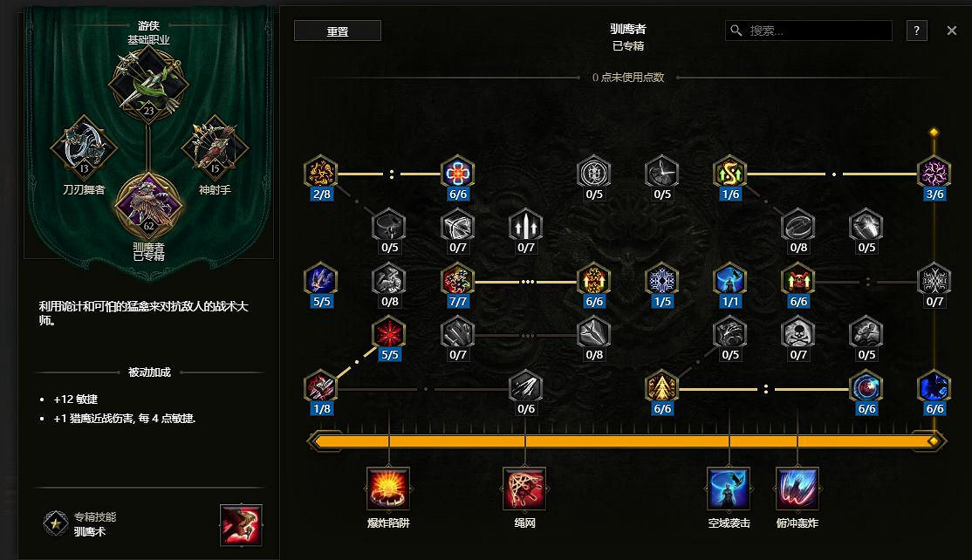Click the three-arrows passive node at 0/7

click(525, 226)
